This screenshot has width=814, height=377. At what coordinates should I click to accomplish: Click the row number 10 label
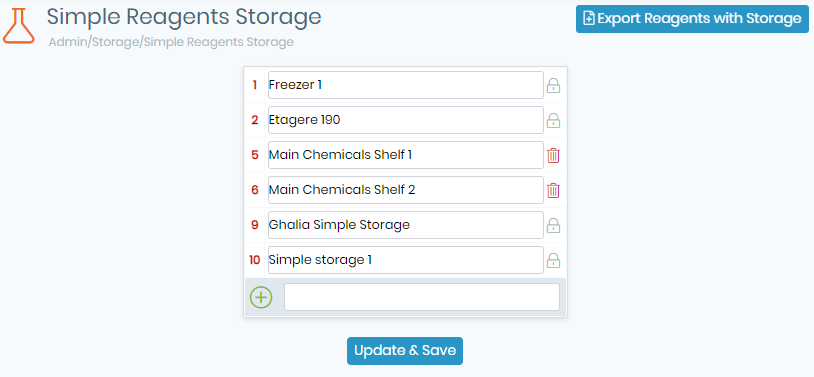[254, 260]
